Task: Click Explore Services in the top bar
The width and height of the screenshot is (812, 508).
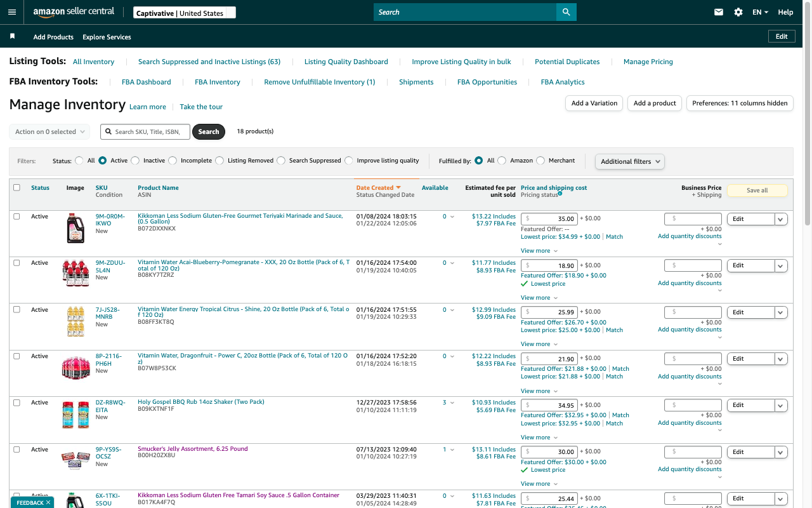Action: [107, 37]
